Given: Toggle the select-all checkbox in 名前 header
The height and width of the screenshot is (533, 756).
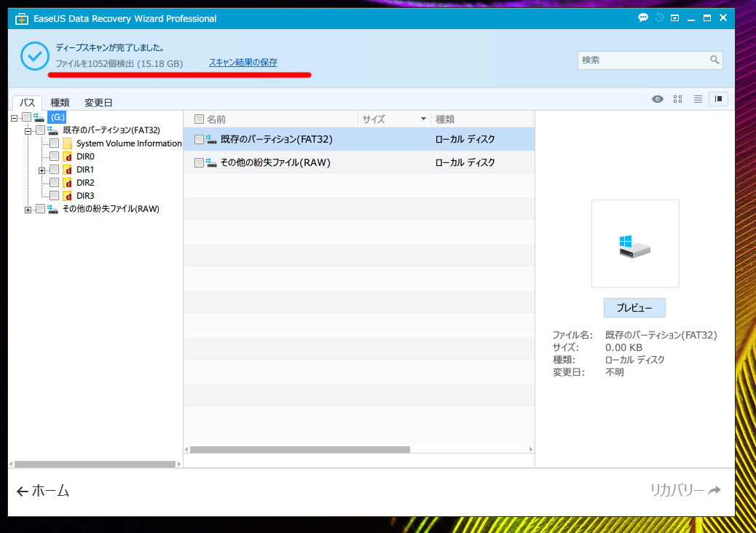Looking at the screenshot, I should 199,119.
